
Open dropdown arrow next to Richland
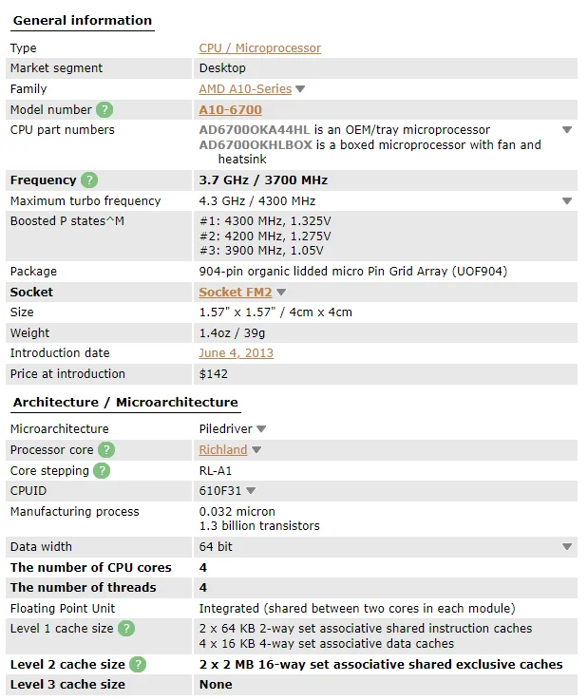tap(256, 450)
